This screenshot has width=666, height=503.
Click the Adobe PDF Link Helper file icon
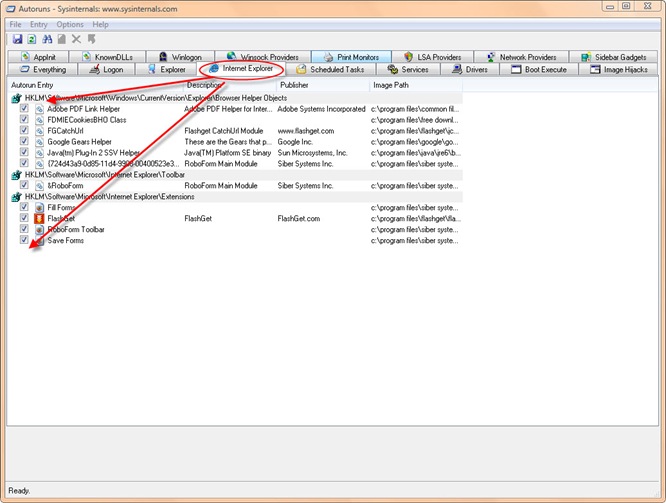click(x=39, y=109)
